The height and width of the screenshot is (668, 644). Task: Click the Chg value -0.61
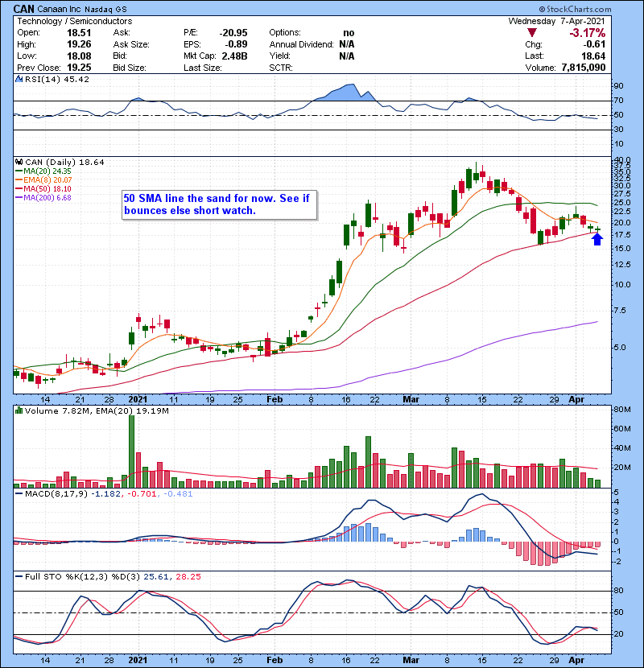(594, 44)
